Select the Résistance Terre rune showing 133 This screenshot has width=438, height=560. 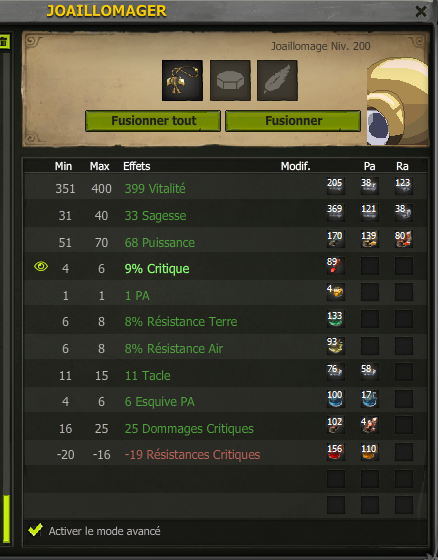[x=335, y=319]
